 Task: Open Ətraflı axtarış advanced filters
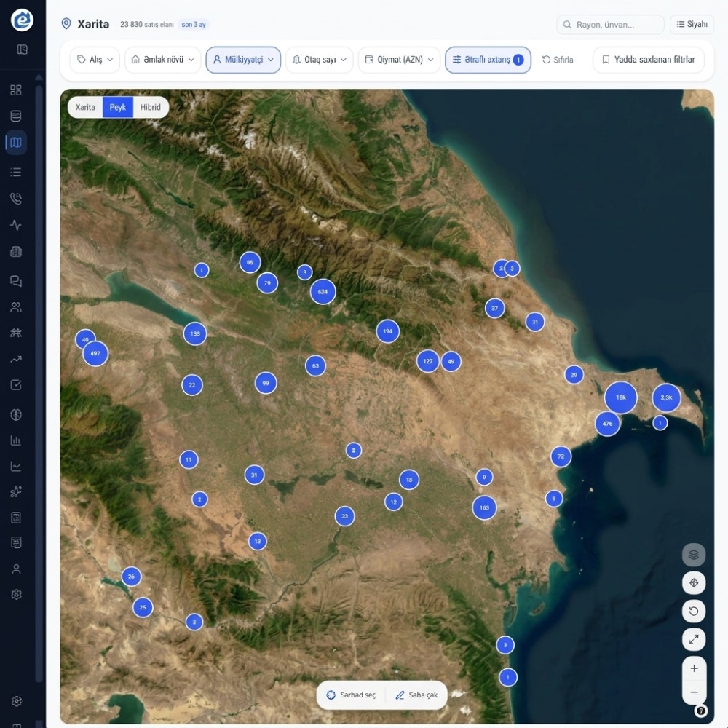(x=488, y=60)
